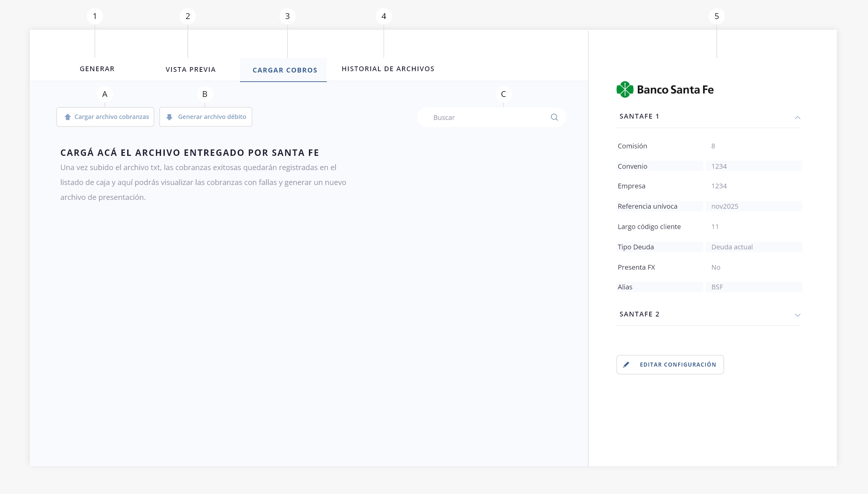Click the Banco Santa Fe green logo
This screenshot has width=868, height=494.
tap(625, 89)
